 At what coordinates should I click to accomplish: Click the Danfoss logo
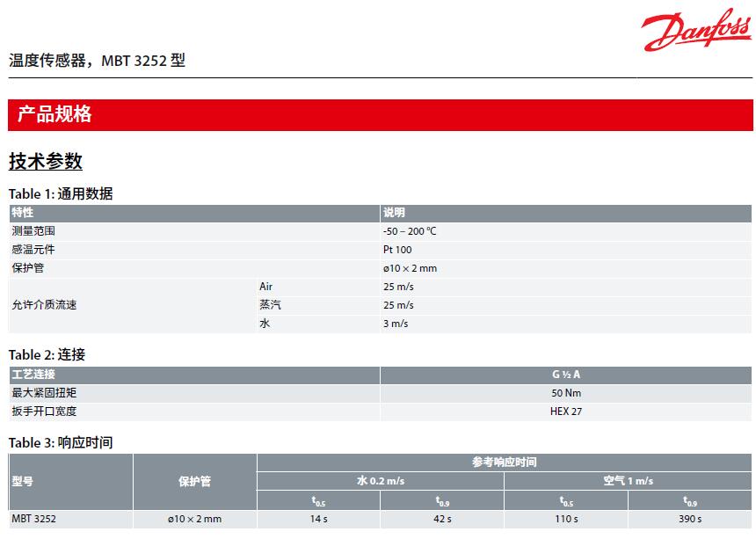coord(695,33)
